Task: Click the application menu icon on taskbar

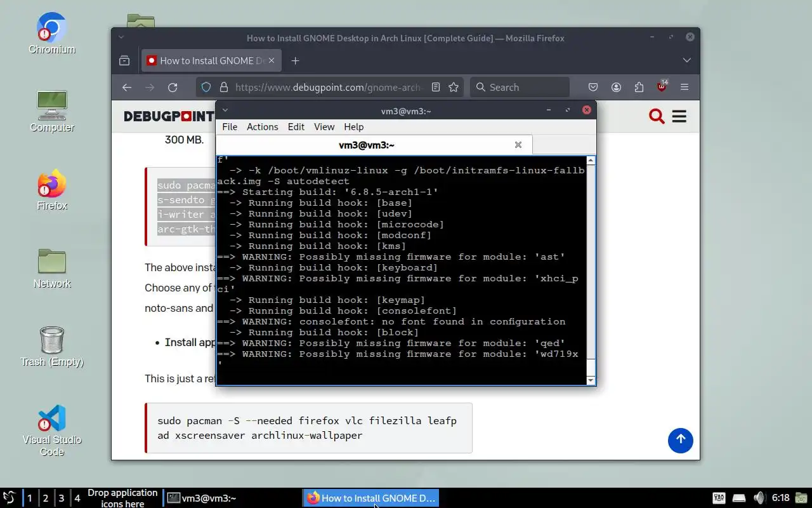Action: (x=10, y=498)
